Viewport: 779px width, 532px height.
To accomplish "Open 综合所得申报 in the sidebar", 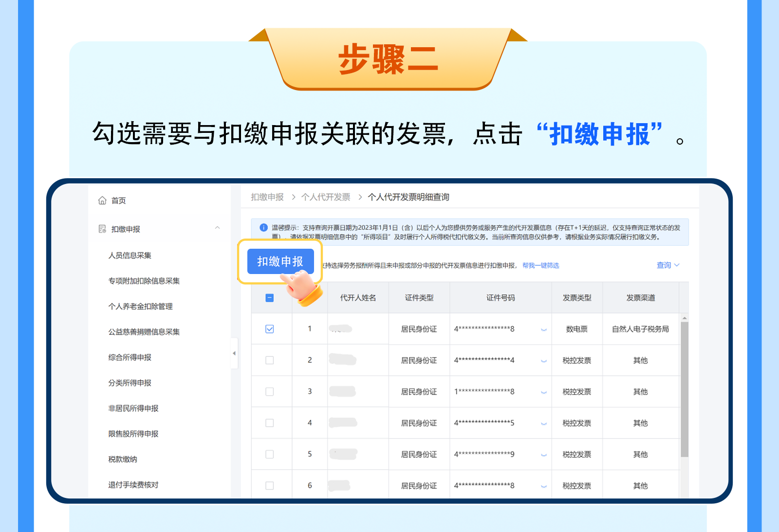I will [130, 357].
